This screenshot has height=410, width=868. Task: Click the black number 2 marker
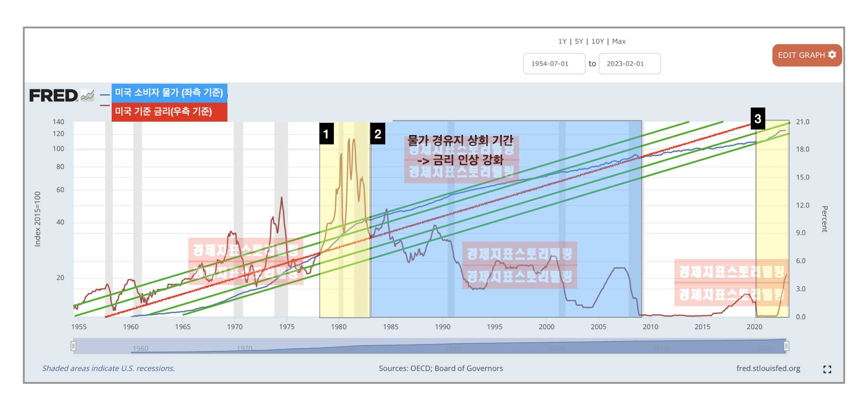coord(378,134)
